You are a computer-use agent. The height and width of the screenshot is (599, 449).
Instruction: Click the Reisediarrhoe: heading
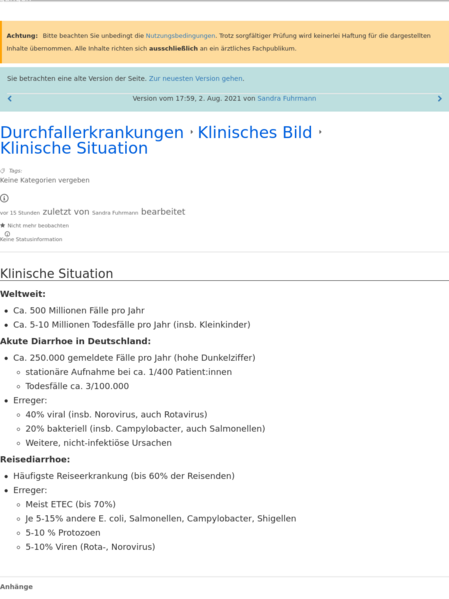coord(35,459)
